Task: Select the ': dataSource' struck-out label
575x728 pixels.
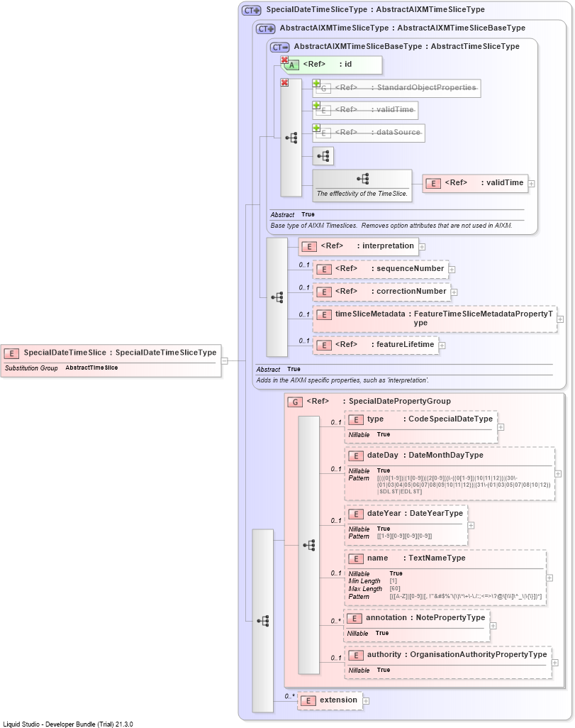Action: click(x=396, y=132)
